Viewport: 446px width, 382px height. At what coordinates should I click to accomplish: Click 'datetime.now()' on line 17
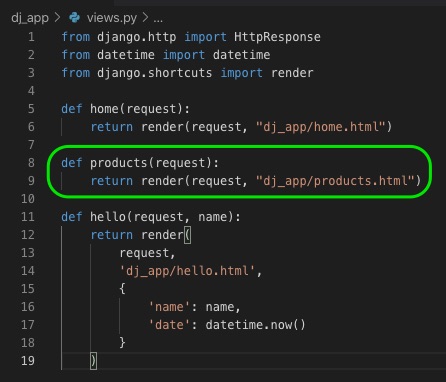pos(255,325)
